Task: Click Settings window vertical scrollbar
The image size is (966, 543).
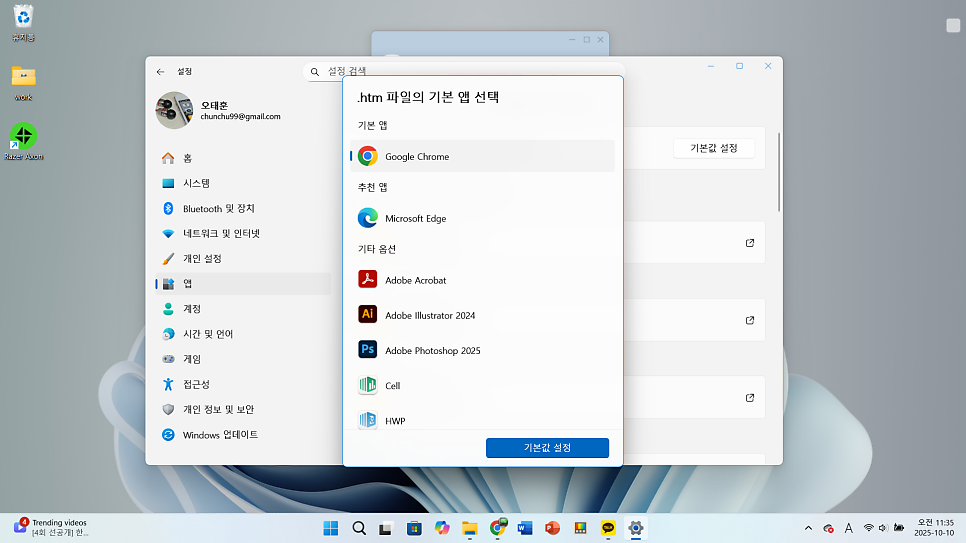Action: coord(779,172)
